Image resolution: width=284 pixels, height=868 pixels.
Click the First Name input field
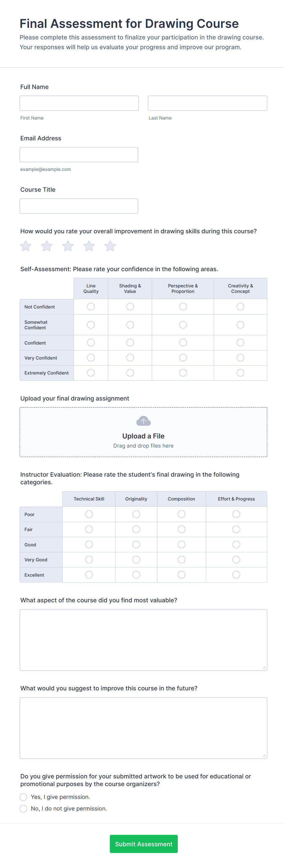[x=79, y=103]
